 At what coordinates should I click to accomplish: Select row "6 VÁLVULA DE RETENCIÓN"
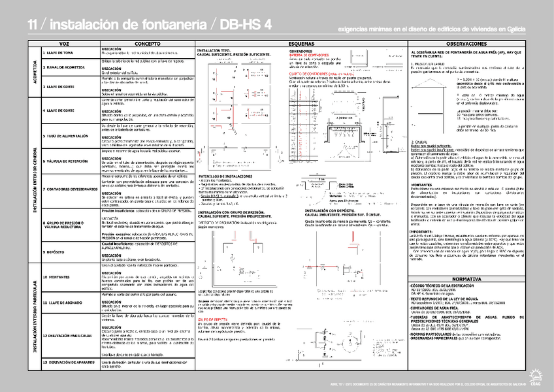118,161
